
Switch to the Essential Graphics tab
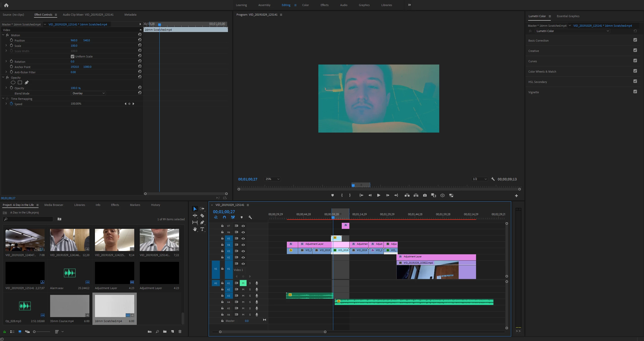click(568, 16)
